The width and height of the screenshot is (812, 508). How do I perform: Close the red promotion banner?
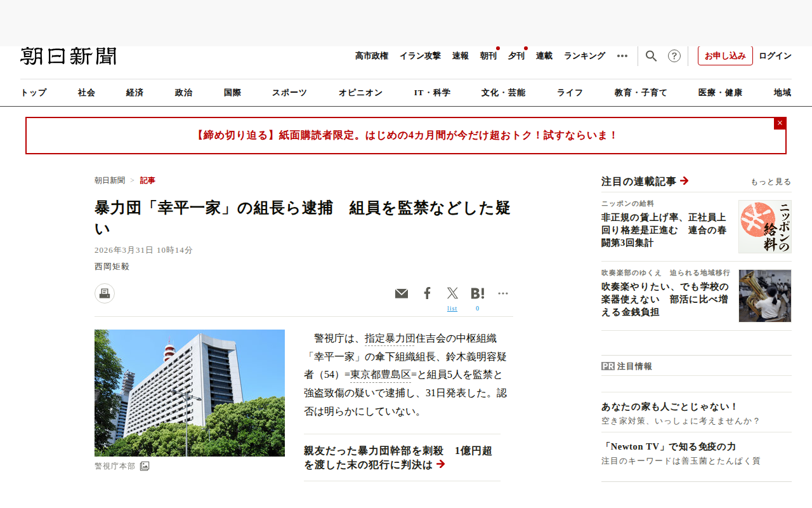tap(780, 123)
